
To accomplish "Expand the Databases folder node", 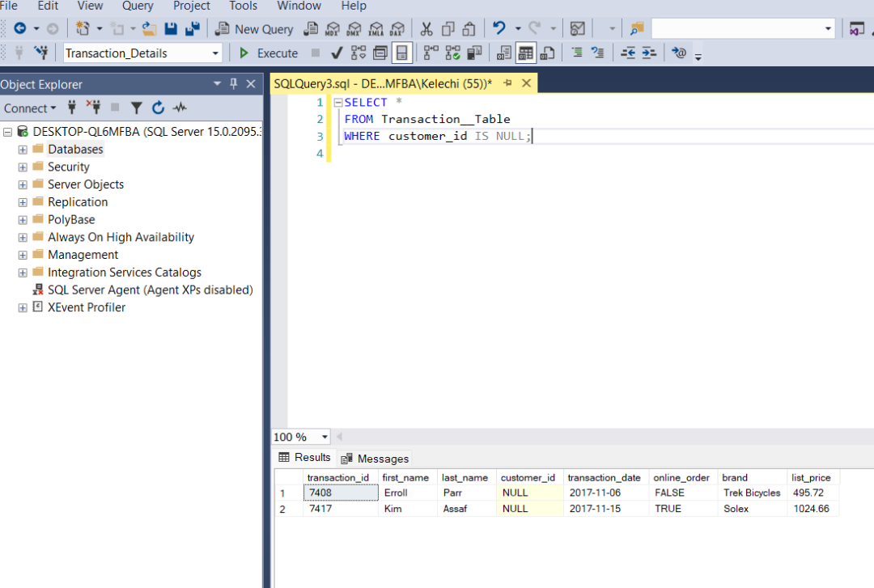I will (23, 150).
